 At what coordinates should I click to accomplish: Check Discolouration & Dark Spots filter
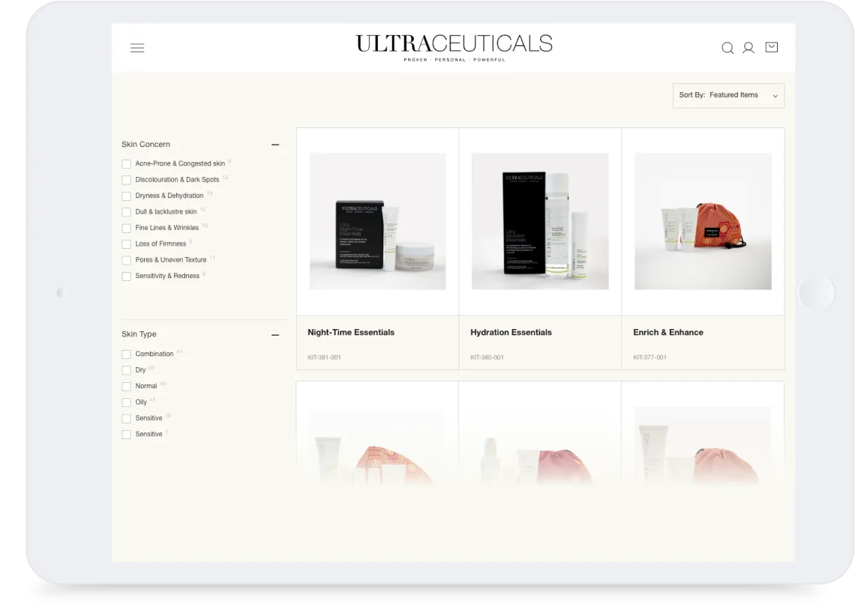[x=127, y=180]
